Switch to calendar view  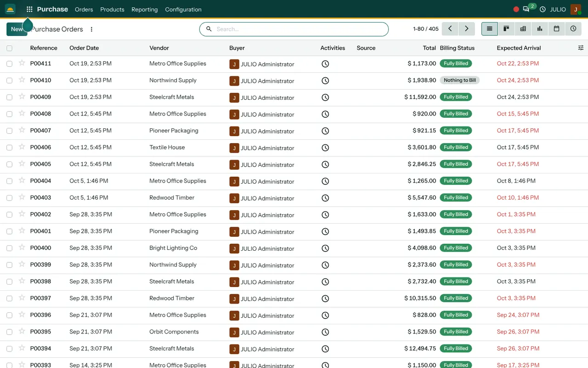coord(556,29)
